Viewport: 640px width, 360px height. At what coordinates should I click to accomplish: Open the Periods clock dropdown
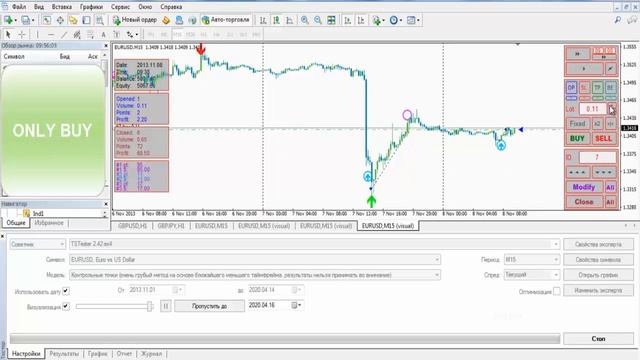(x=396, y=20)
